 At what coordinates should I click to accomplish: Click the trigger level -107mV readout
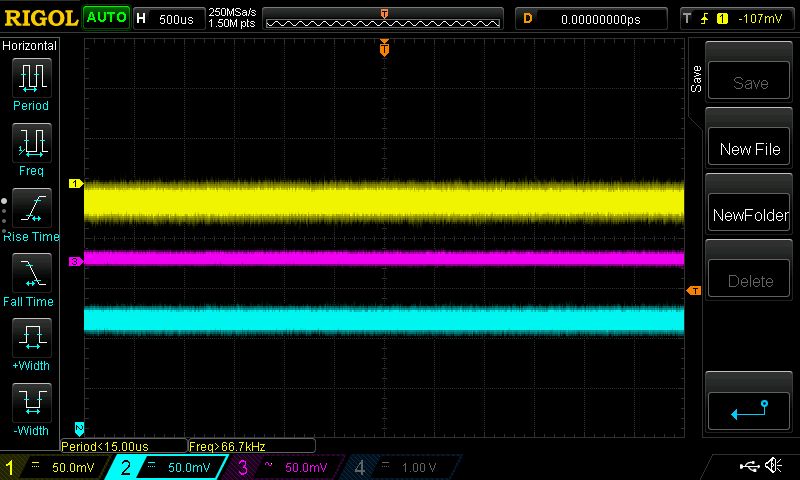[x=760, y=19]
